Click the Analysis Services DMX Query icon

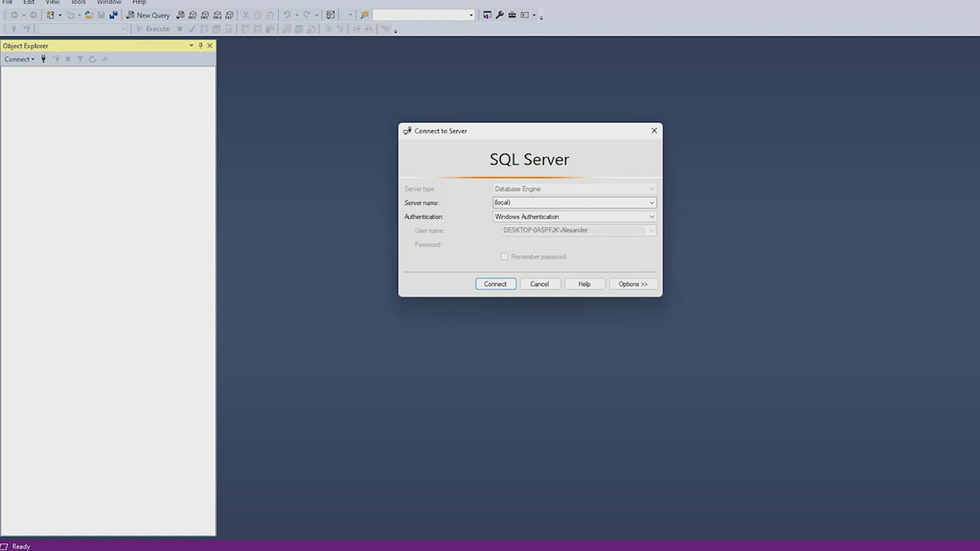click(x=205, y=15)
